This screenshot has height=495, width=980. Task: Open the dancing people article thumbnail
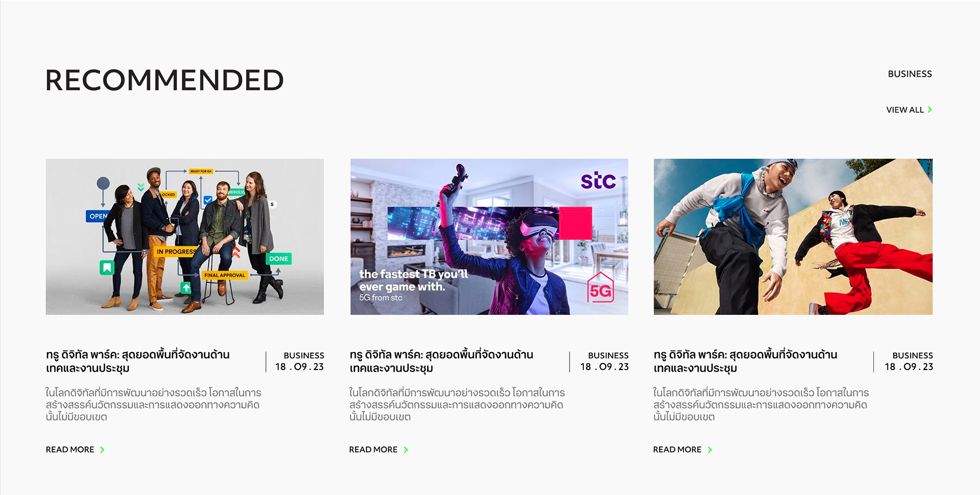(793, 237)
